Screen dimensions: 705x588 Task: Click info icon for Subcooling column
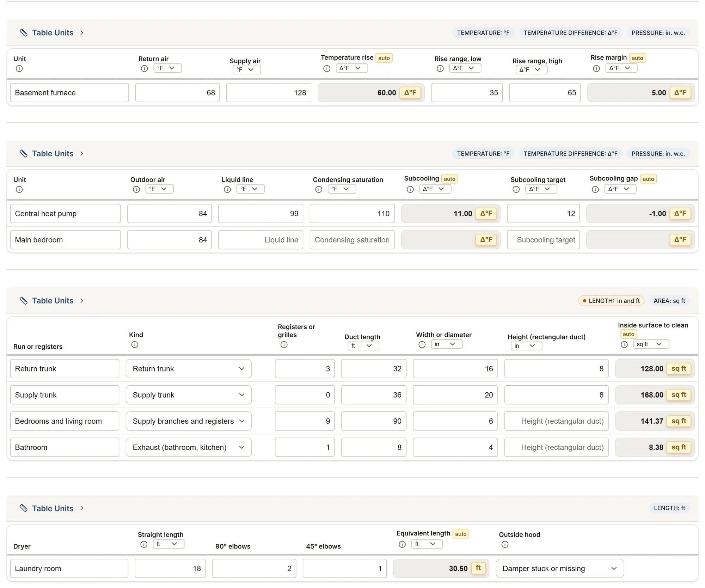point(410,190)
